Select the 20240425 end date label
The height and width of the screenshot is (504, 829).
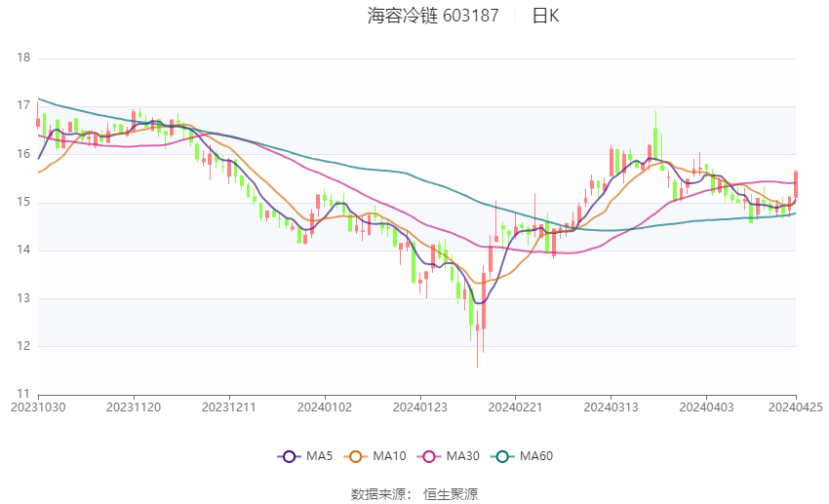coord(795,407)
